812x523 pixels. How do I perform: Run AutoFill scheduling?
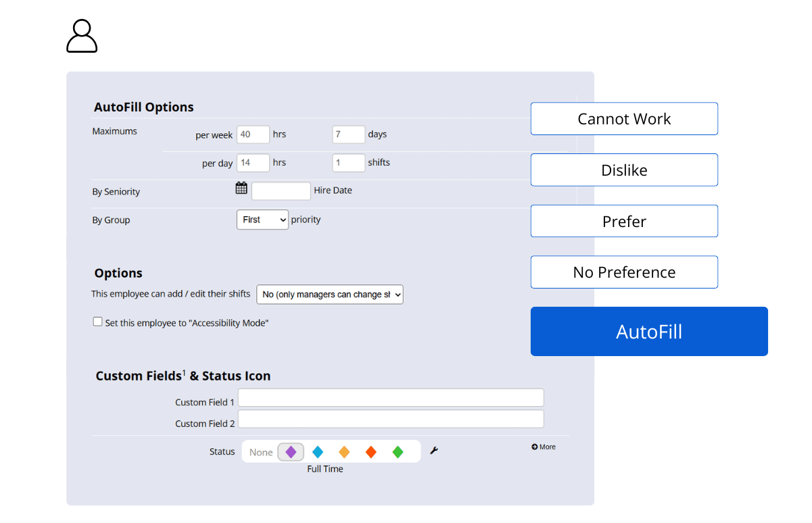pyautogui.click(x=648, y=331)
